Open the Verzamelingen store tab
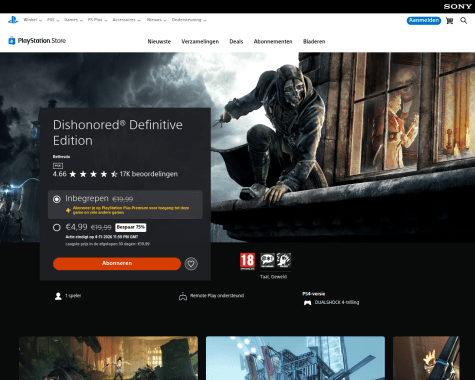The height and width of the screenshot is (380, 475). [200, 42]
